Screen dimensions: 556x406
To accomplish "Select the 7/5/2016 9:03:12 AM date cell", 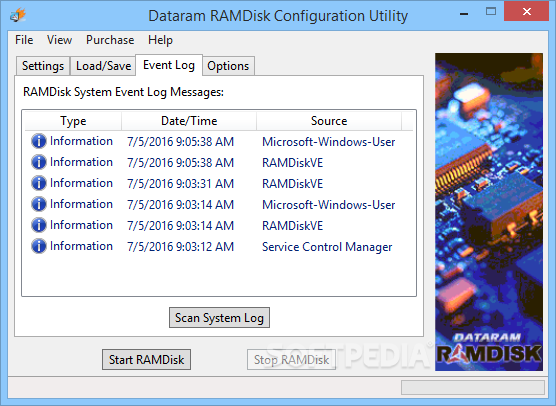I will pyautogui.click(x=180, y=246).
